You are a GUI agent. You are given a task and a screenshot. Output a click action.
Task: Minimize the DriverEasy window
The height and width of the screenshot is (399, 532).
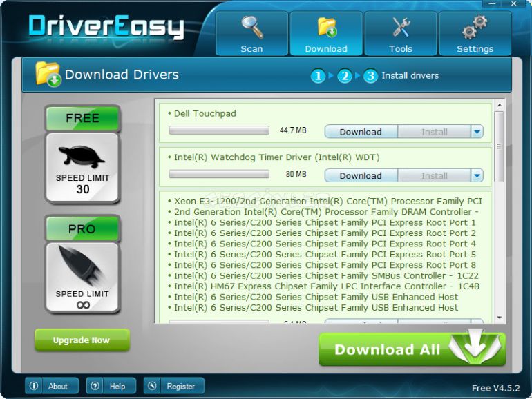coord(493,3)
